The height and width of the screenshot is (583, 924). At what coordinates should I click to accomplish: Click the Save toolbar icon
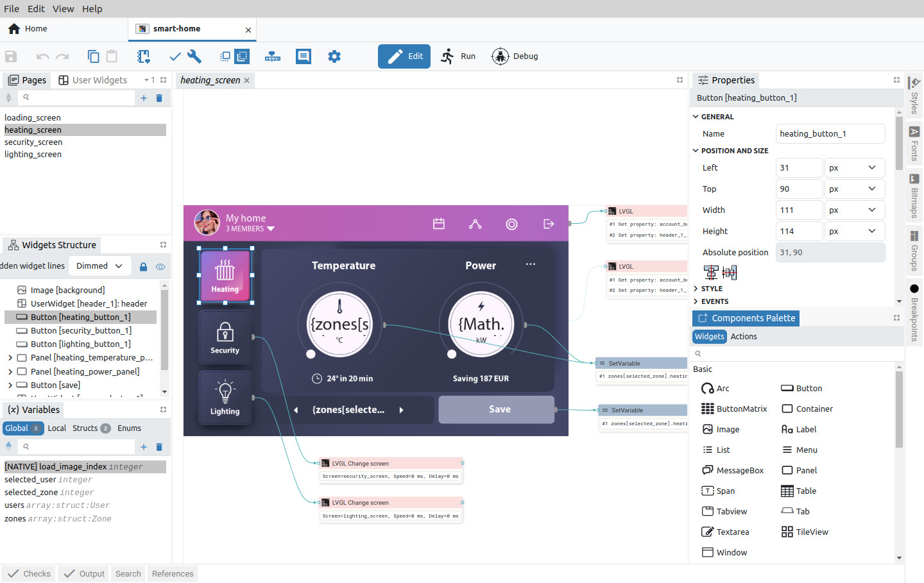pyautogui.click(x=11, y=56)
